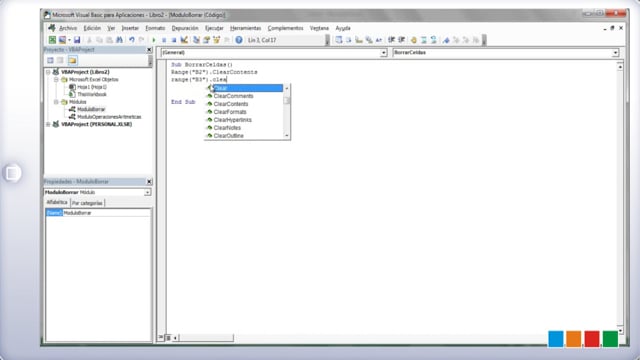Screen dimensions: 640x360
Task: Toggle Folders in the Project panel
Action: point(72,60)
